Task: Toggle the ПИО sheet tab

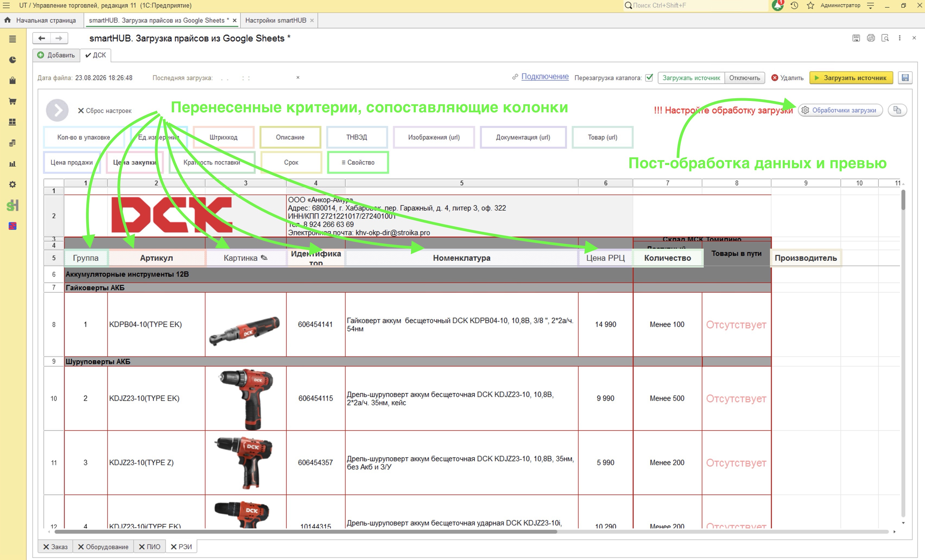Action: (149, 546)
